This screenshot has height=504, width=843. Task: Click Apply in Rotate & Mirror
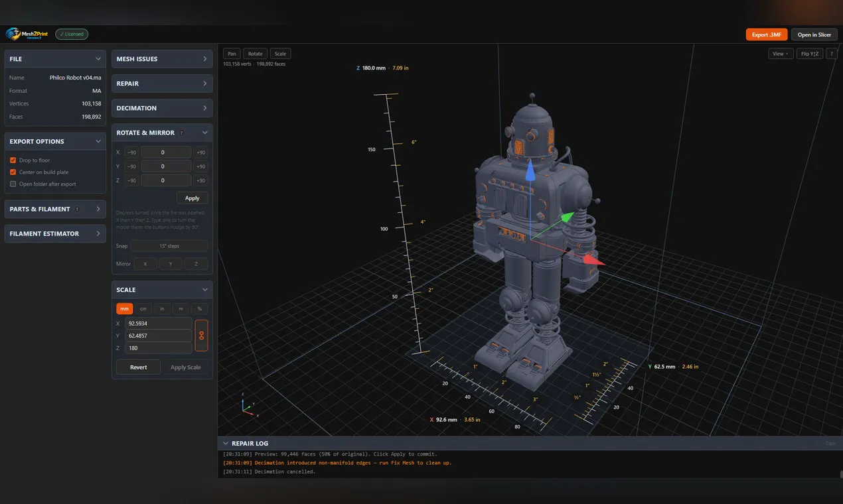[x=192, y=198]
